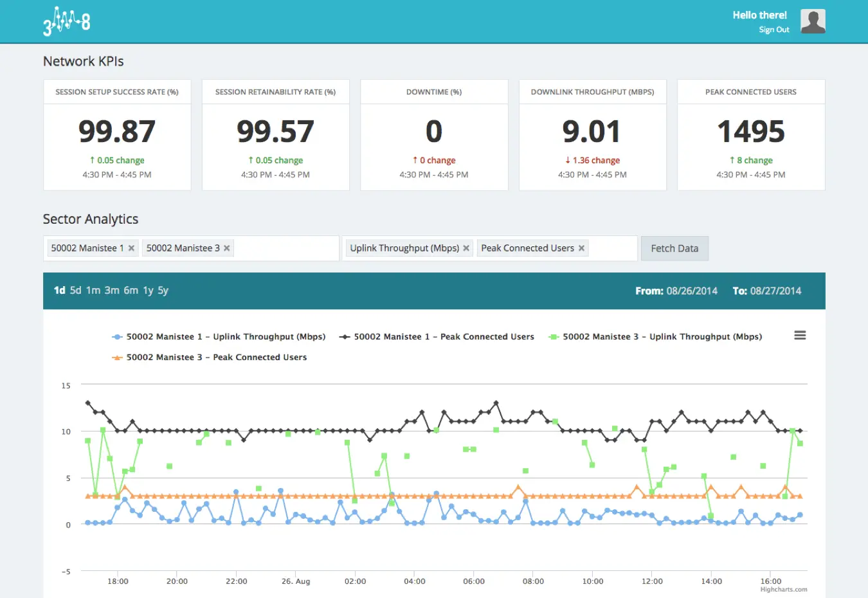Switch to the 5d time range
The height and width of the screenshot is (598, 868).
76,291
